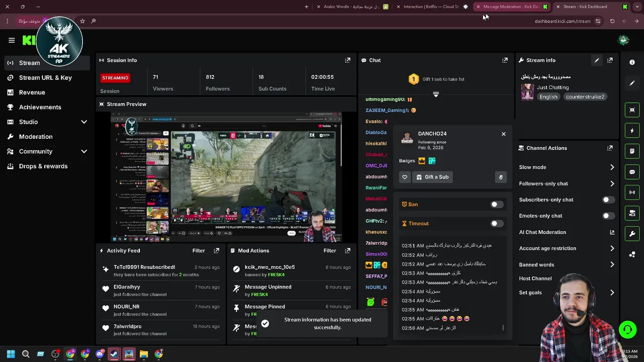Pop out the Session Info panel
Viewport: 644px width, 362px height.
coord(347,60)
